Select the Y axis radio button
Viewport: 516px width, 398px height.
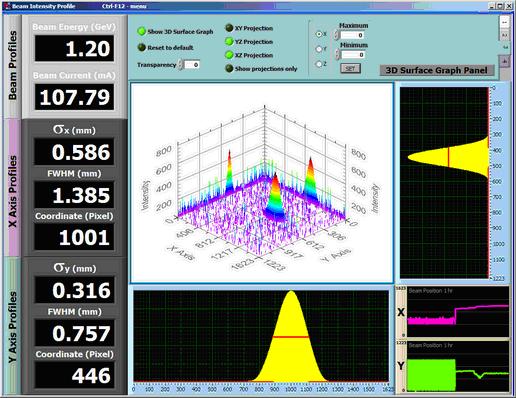coord(319,49)
